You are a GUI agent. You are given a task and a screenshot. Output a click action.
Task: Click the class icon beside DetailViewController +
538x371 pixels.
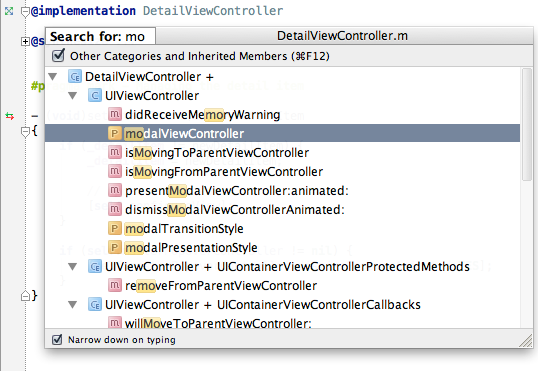coord(75,76)
